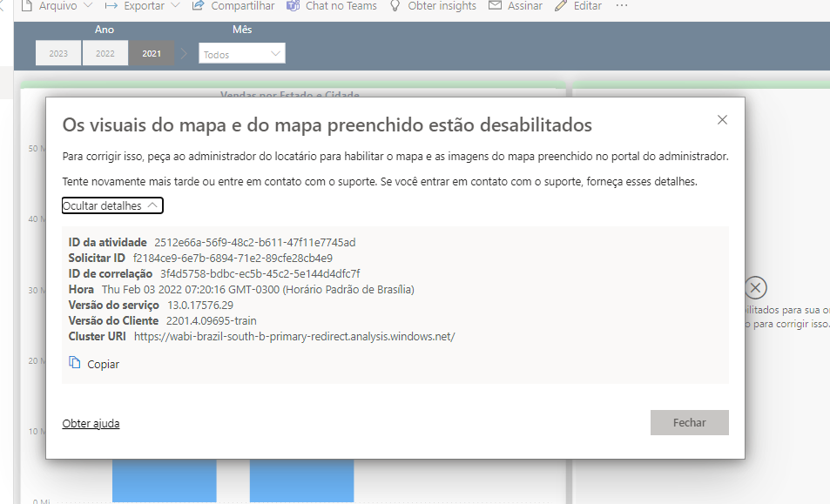Click the Fechar button
This screenshot has height=504, width=830.
[689, 422]
